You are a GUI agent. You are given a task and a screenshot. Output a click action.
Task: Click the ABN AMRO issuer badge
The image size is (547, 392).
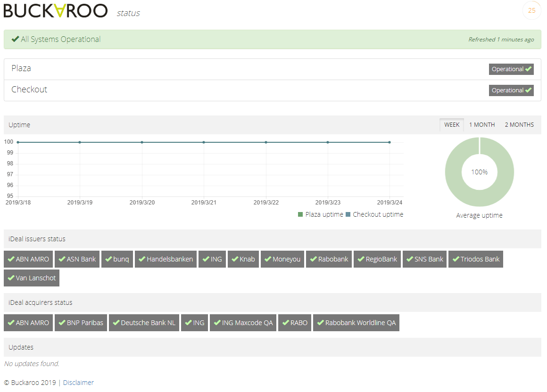point(28,259)
